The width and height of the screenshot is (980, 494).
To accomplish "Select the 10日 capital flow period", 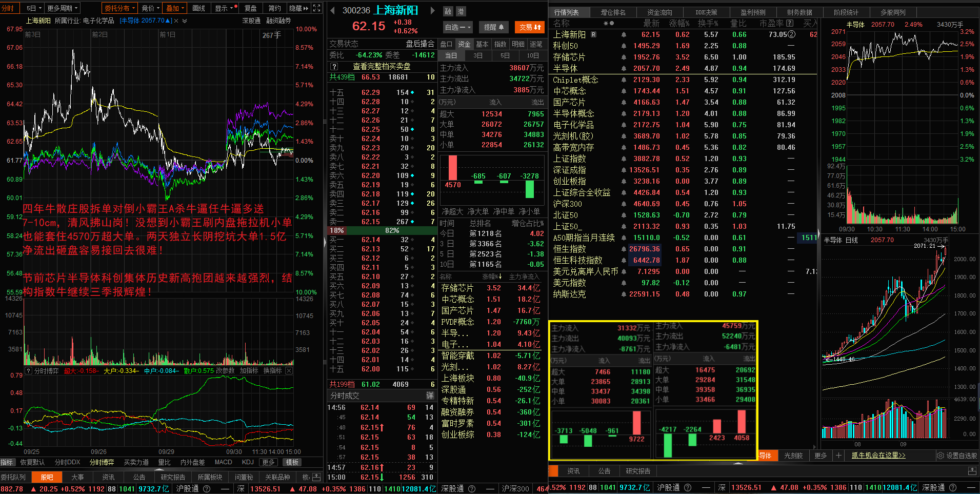I will click(x=532, y=55).
